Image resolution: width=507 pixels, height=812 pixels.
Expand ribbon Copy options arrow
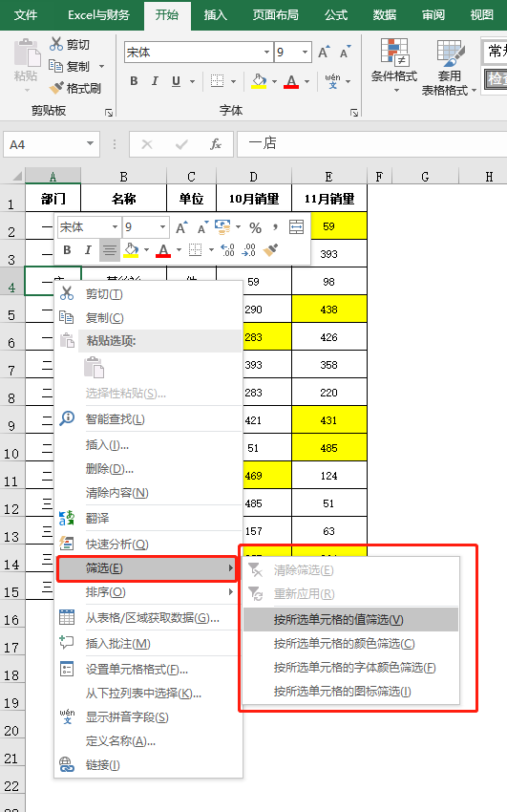tap(102, 66)
